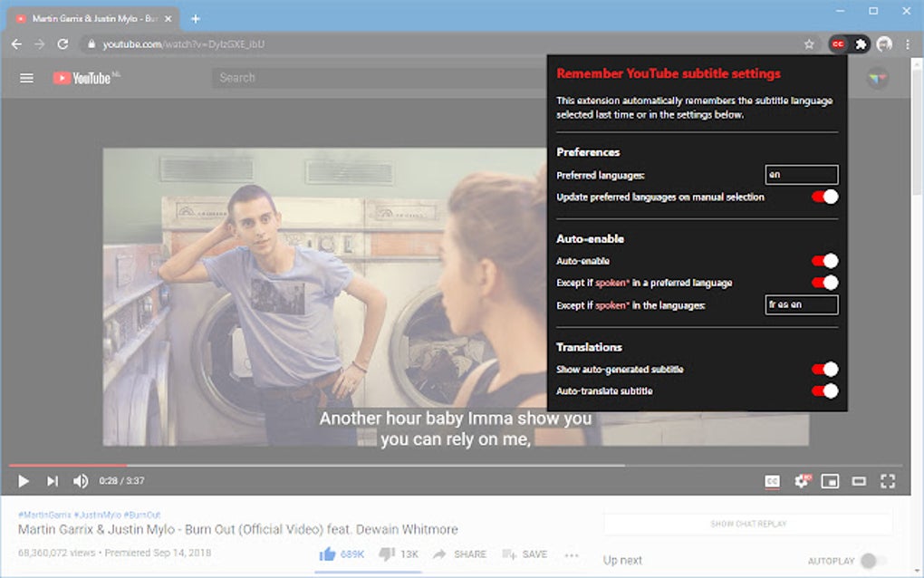Open the Chrome three-dot menu
Viewport: 924px width, 578px height.
(x=908, y=43)
